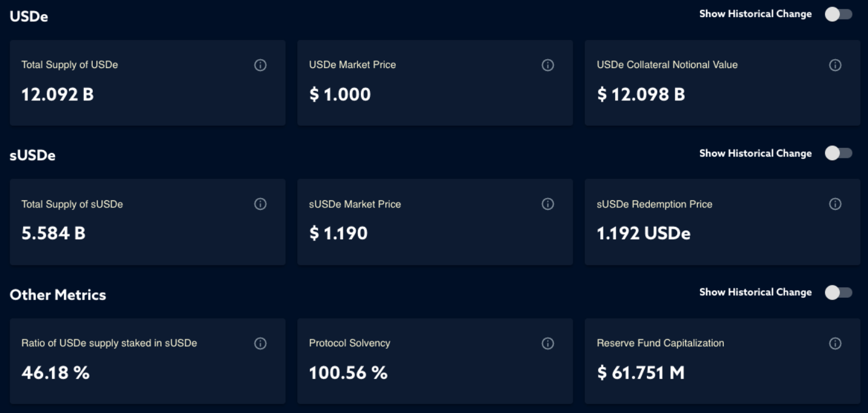Click info icon for Total Supply of USDe
The image size is (868, 413).
click(260, 65)
